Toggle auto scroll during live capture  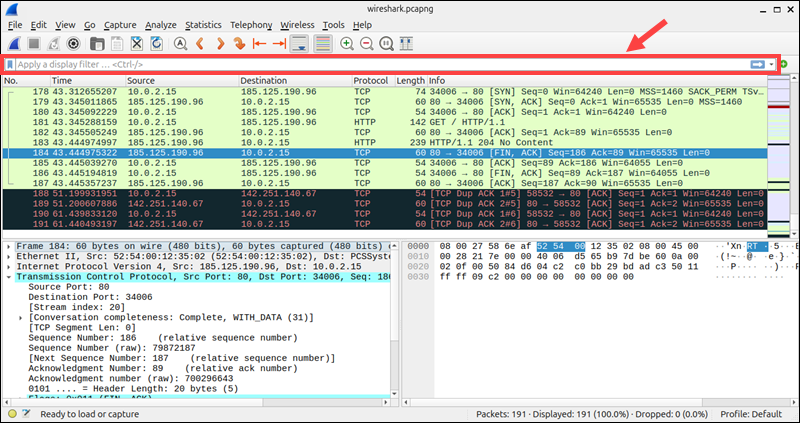tap(299, 44)
